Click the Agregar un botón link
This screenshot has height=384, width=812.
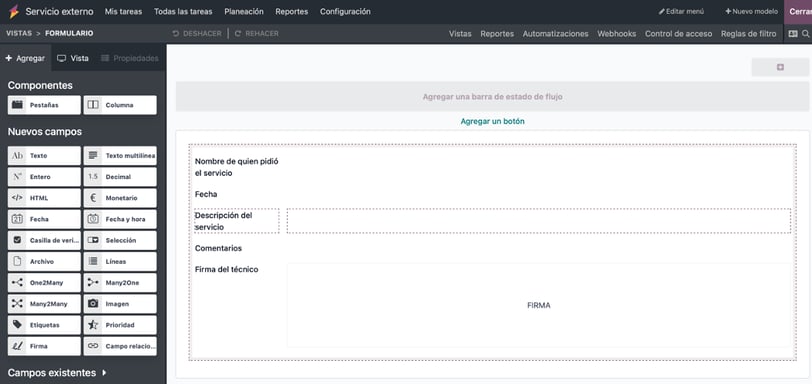coord(492,121)
